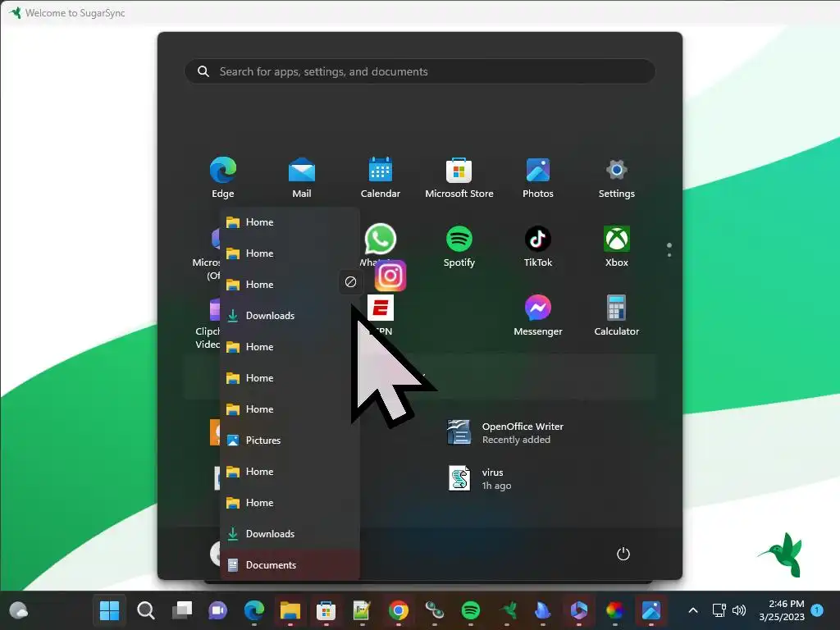This screenshot has height=630, width=840.
Task: Choose the Downloads entry directly above Documents
Action: click(x=290, y=533)
